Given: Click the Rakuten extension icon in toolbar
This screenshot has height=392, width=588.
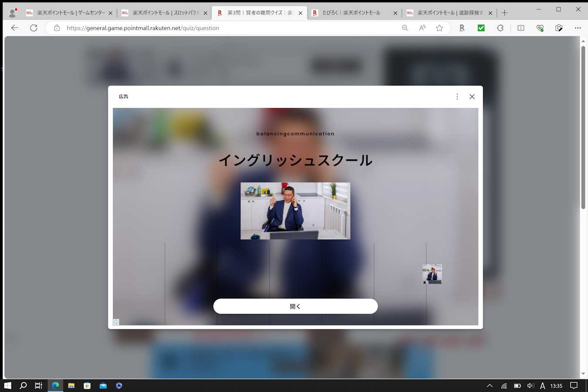Looking at the screenshot, I should pyautogui.click(x=462, y=28).
